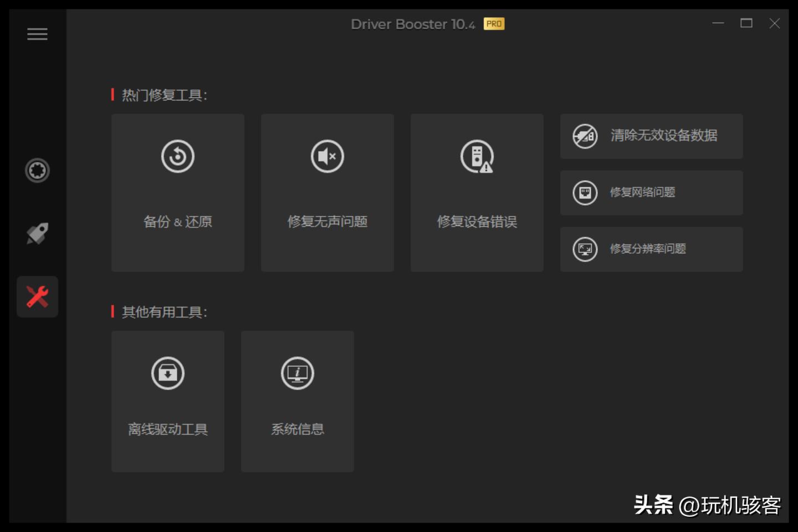
Task: Open the Fix Resolution Problem icon
Action: (x=584, y=249)
